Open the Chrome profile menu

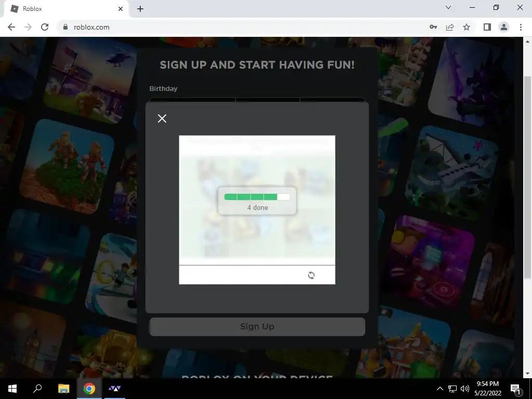[504, 27]
